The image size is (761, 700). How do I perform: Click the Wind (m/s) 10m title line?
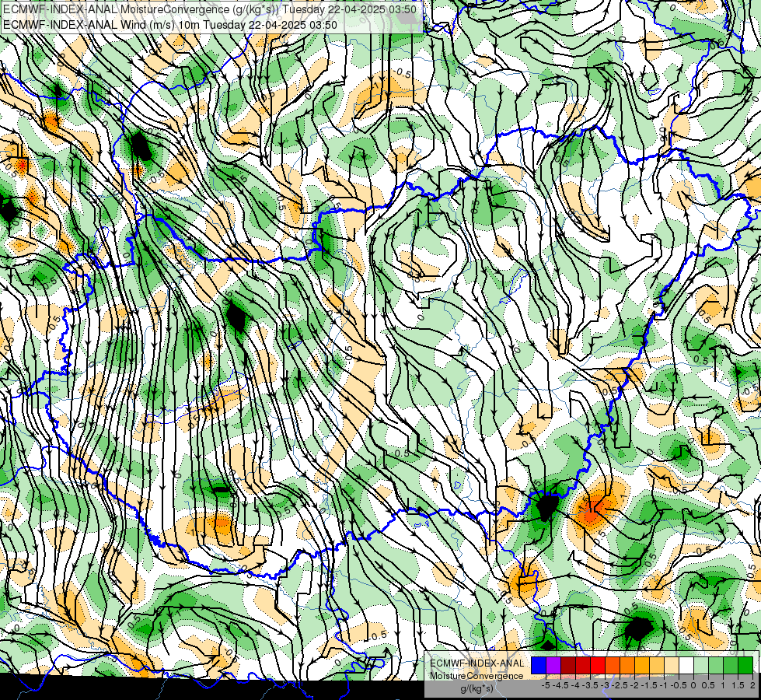[170, 25]
